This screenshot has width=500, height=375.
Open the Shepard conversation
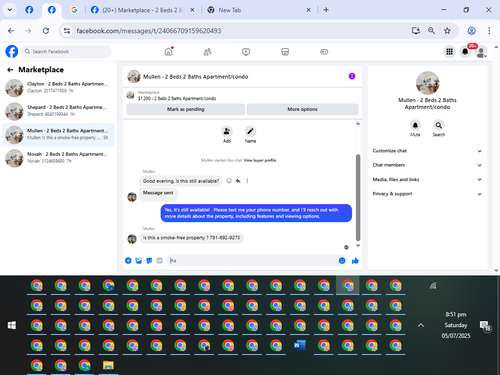[59, 111]
